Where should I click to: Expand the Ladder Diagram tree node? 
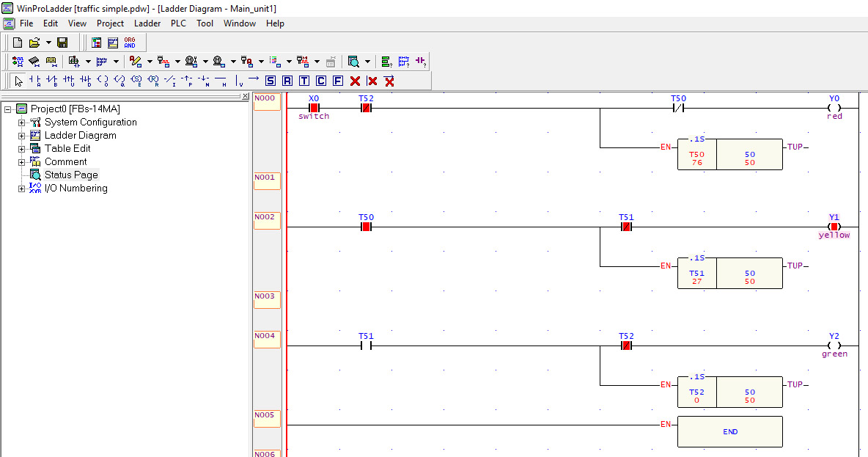click(x=21, y=135)
